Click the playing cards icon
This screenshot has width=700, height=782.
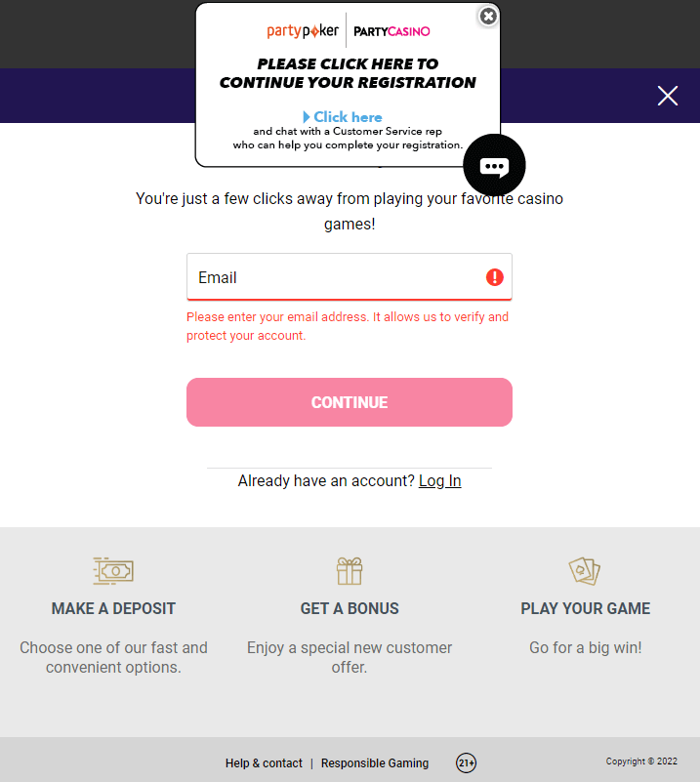pos(585,570)
